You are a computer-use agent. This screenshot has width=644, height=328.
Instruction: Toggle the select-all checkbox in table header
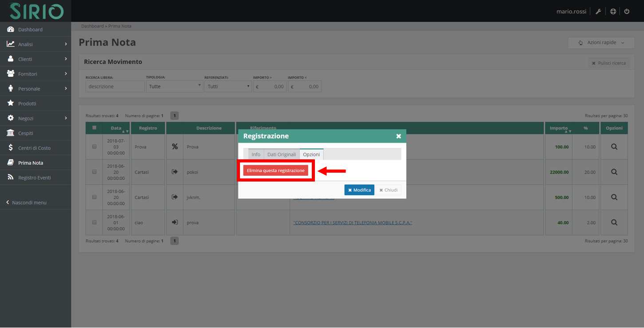pos(94,128)
